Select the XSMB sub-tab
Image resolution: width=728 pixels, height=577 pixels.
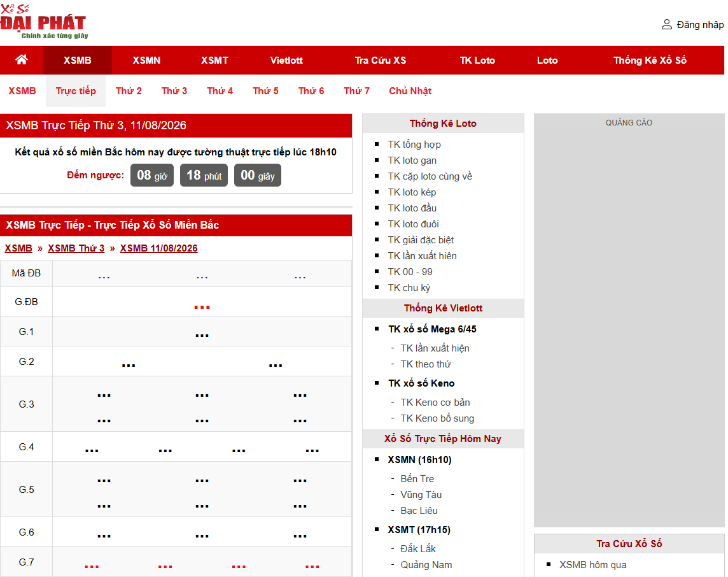click(22, 91)
